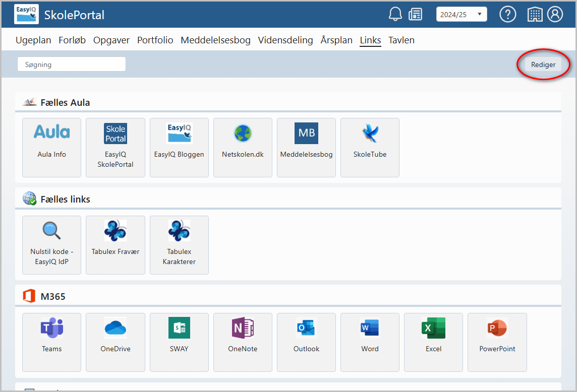577x392 pixels.
Task: Go to the Vidensdeling tab
Action: tap(285, 40)
